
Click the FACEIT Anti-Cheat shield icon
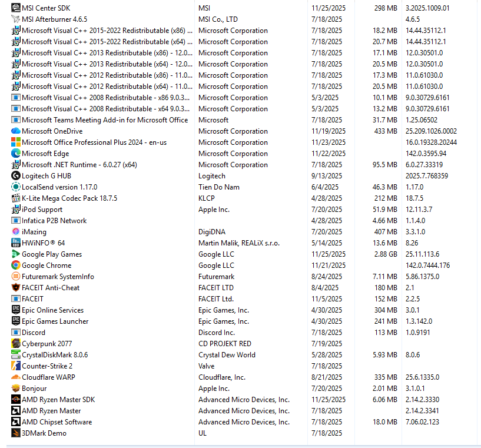pyautogui.click(x=16, y=288)
